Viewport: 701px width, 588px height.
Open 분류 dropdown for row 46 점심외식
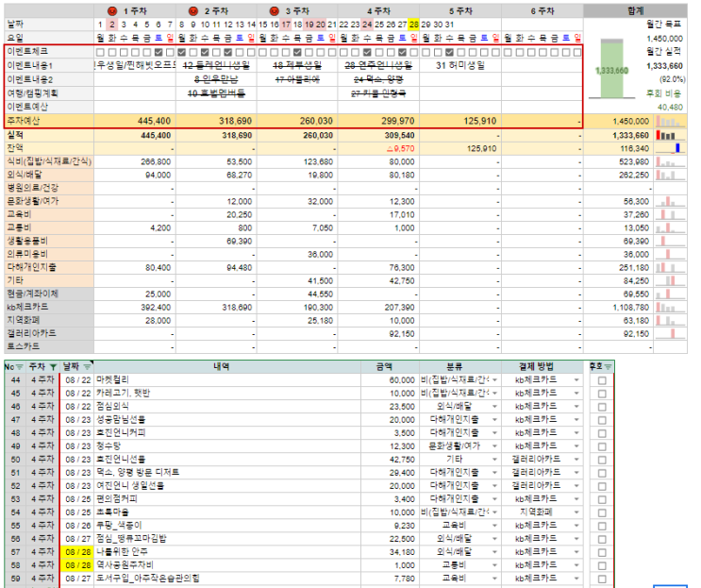click(x=494, y=407)
